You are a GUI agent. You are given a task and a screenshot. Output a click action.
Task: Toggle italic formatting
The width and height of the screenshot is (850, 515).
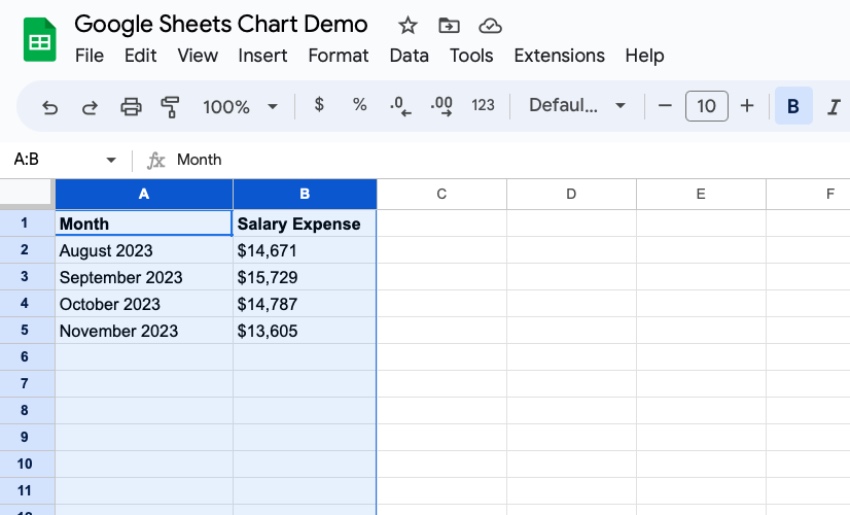pyautogui.click(x=834, y=107)
